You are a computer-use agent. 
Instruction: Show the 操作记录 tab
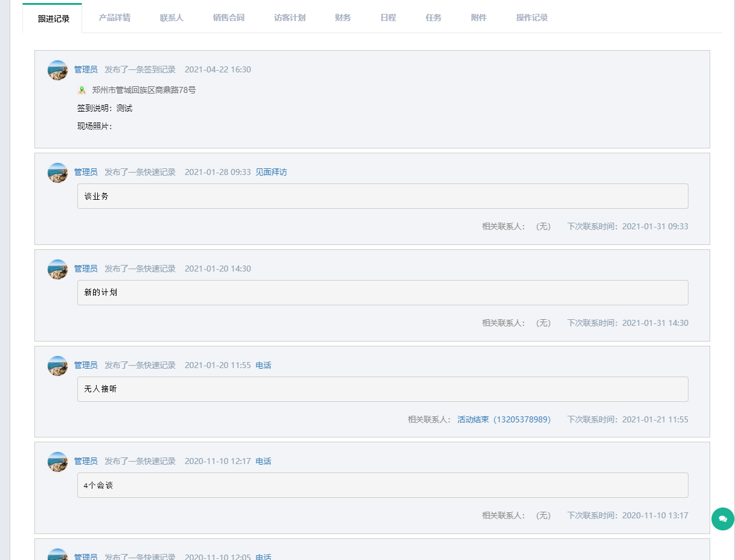click(532, 18)
